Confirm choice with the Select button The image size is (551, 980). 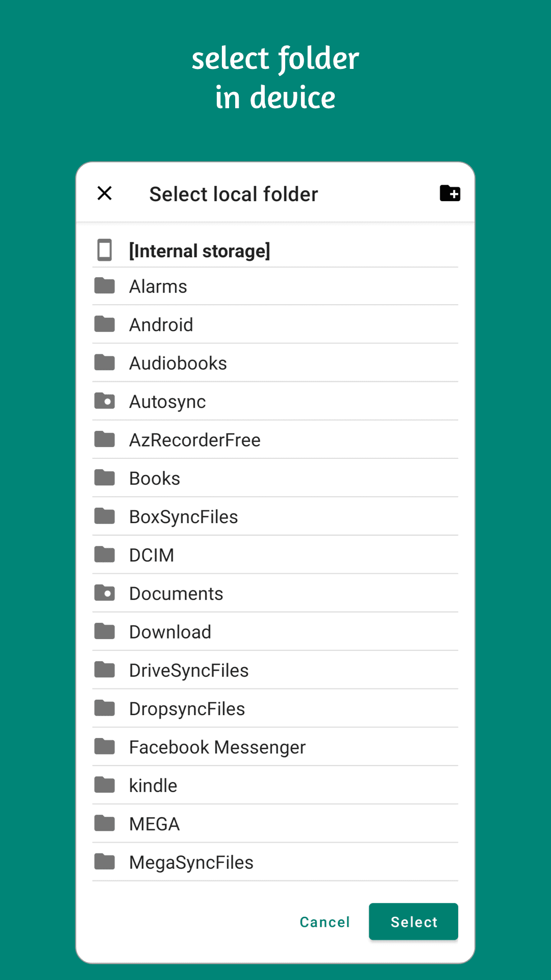[x=413, y=922]
